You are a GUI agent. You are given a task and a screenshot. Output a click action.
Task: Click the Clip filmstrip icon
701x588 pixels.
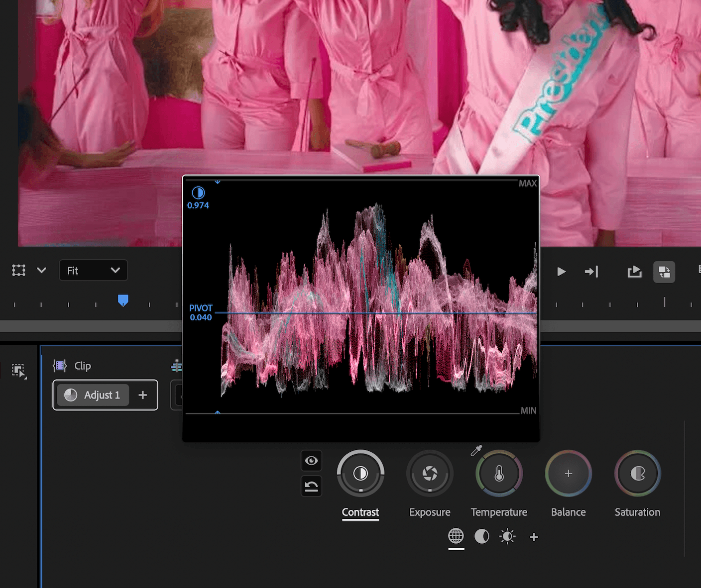(x=60, y=366)
